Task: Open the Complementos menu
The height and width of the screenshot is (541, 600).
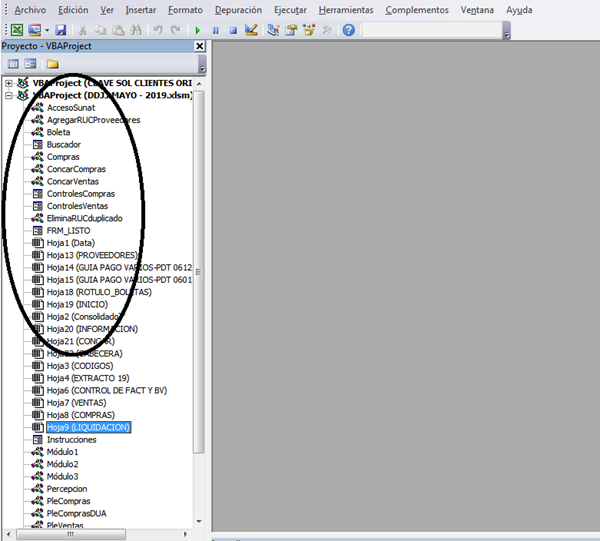Action: coord(417,10)
